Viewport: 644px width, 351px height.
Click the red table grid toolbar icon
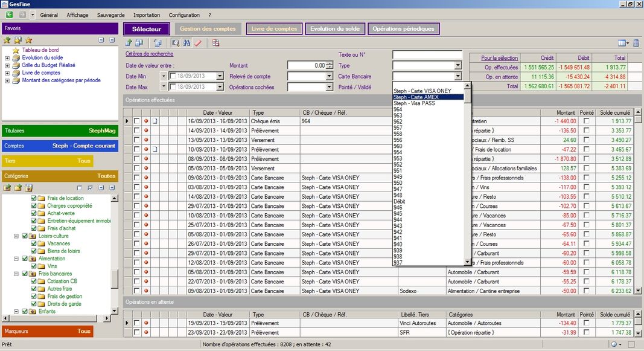[215, 43]
